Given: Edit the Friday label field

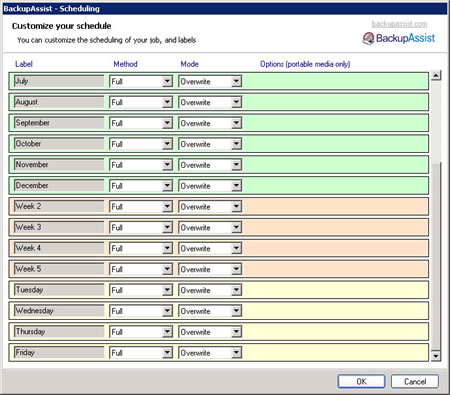Looking at the screenshot, I should (x=59, y=352).
